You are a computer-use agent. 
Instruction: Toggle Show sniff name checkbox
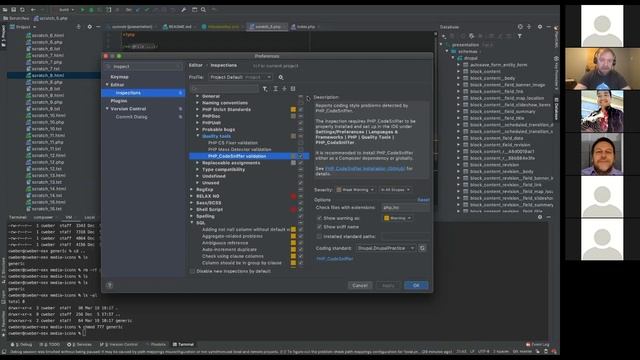click(x=319, y=227)
